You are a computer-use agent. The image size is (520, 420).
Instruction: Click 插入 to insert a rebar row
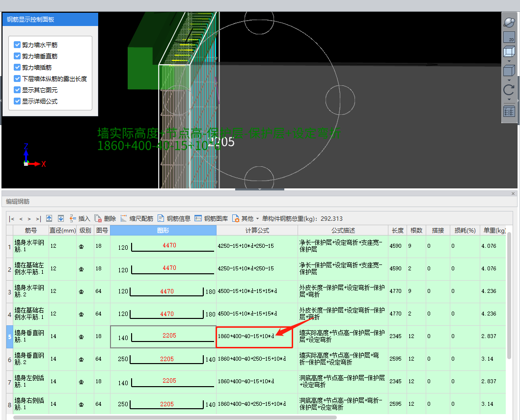coord(80,218)
